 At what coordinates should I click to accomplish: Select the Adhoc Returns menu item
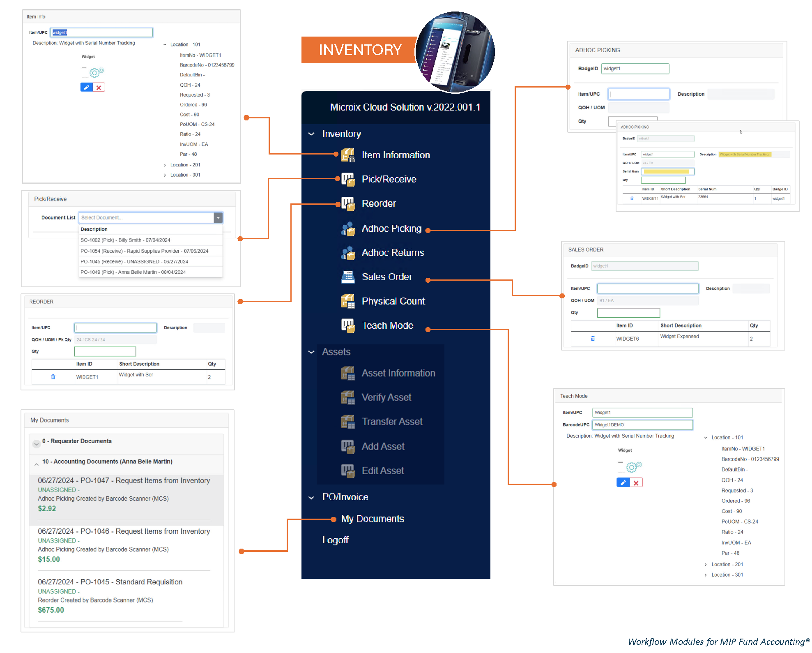pos(392,253)
